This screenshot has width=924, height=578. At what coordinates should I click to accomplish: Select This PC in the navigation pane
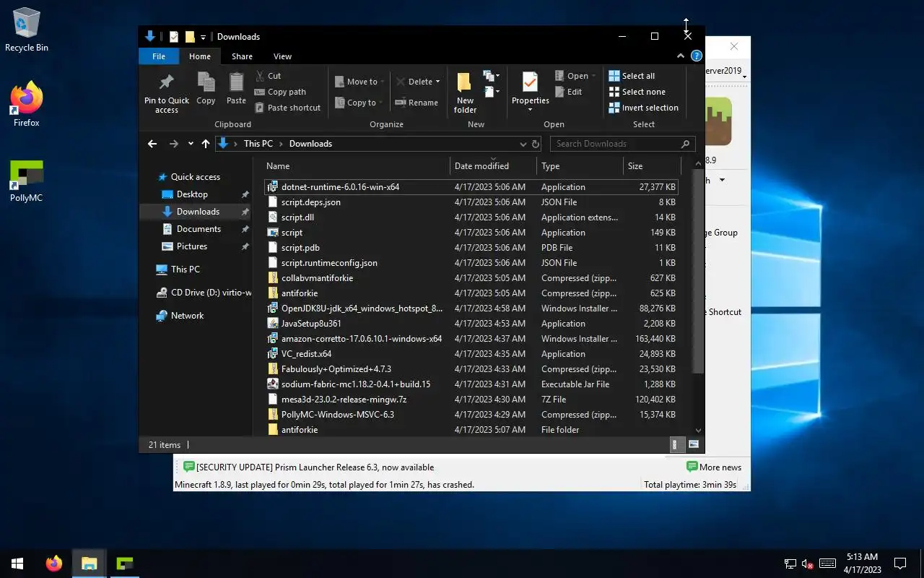[x=186, y=269]
